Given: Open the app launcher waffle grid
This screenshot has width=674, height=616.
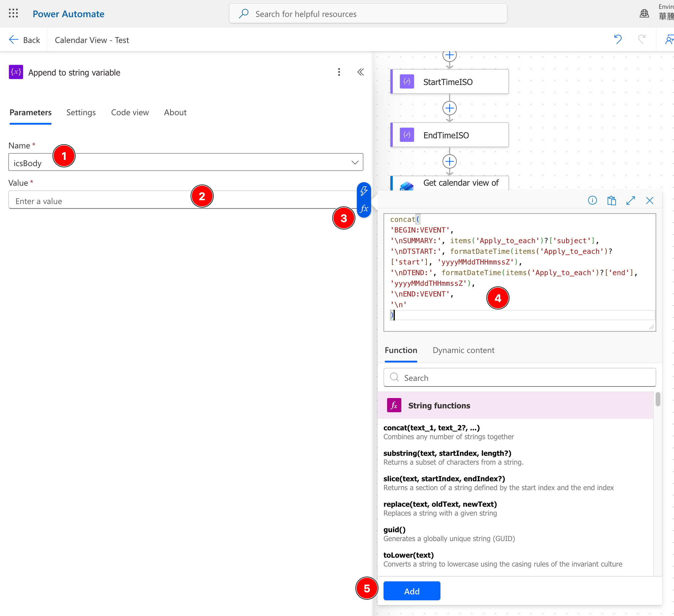Looking at the screenshot, I should [x=13, y=13].
